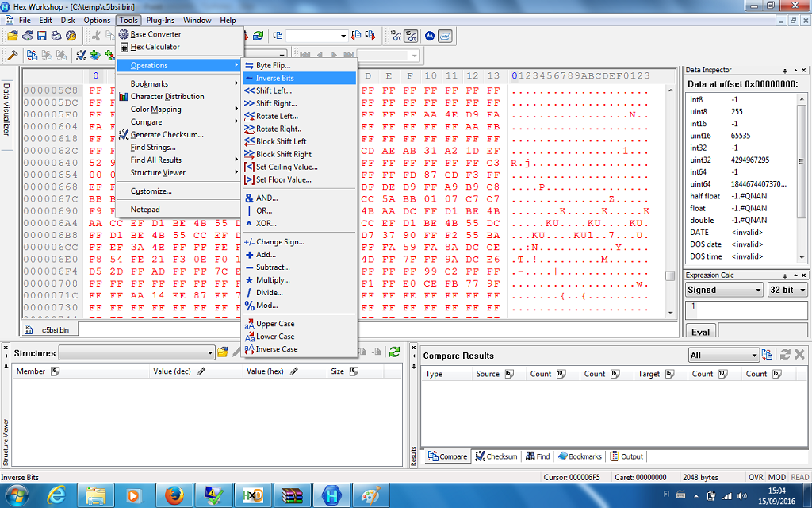Click the Motorola byte order icon
The image size is (812, 508).
tap(429, 36)
